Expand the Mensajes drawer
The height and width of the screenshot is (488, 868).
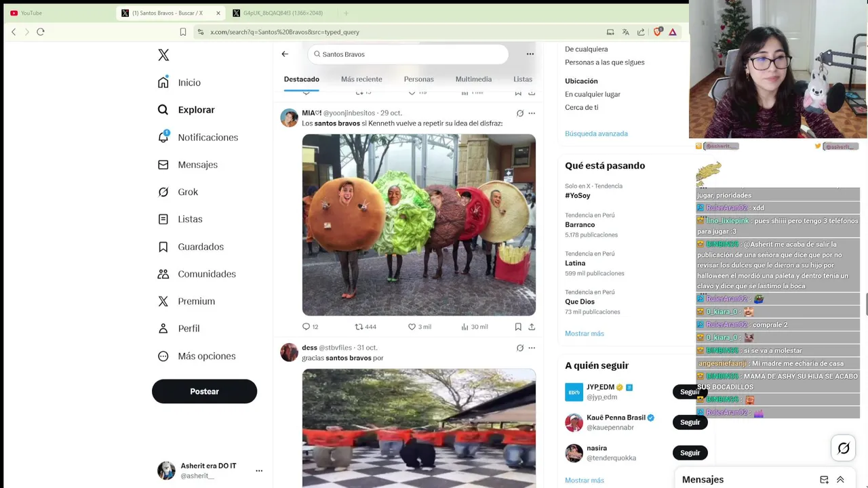click(840, 480)
